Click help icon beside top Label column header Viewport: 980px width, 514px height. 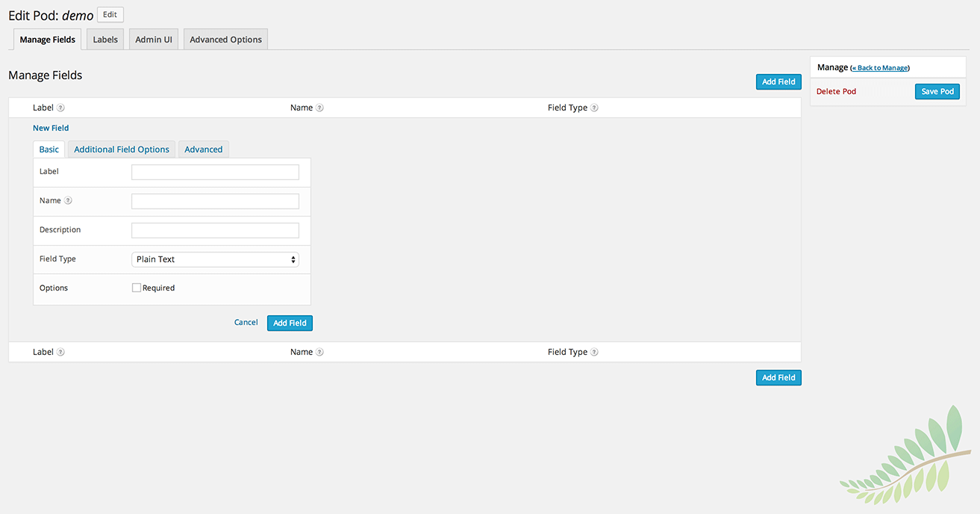[61, 108]
